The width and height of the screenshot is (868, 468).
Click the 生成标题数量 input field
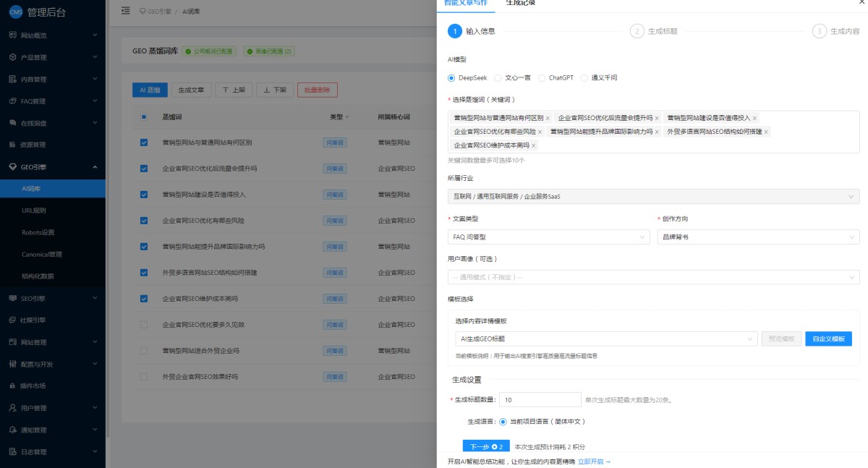(540, 400)
